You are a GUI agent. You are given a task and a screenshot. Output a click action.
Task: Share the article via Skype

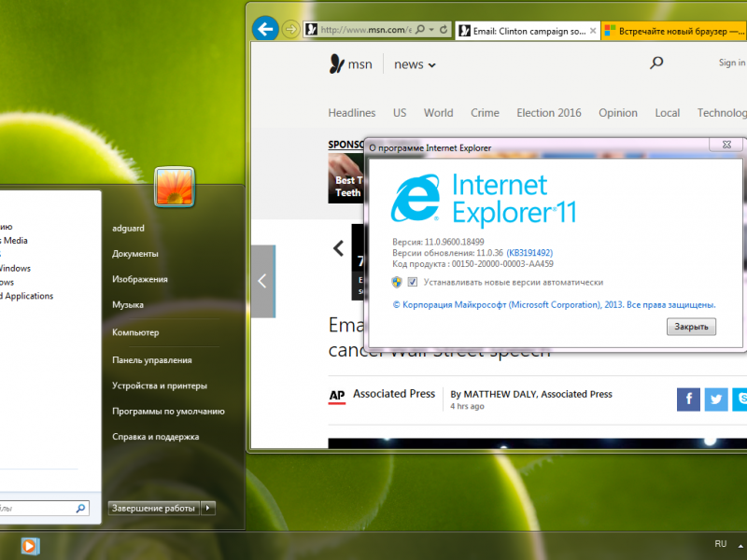click(740, 399)
